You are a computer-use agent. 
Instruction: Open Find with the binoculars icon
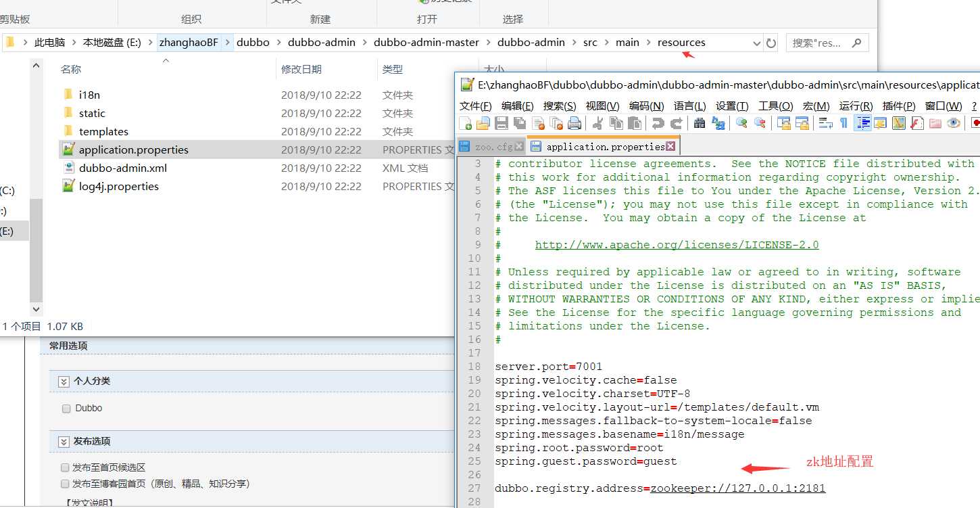tap(700, 123)
